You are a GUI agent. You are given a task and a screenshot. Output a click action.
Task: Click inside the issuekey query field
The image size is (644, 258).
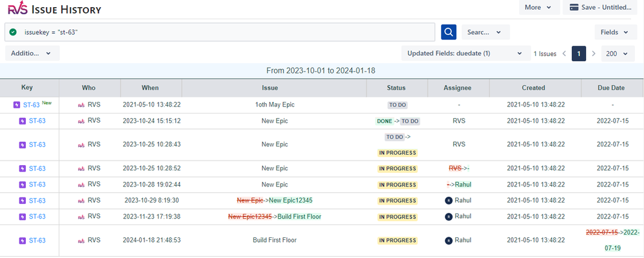(220, 32)
